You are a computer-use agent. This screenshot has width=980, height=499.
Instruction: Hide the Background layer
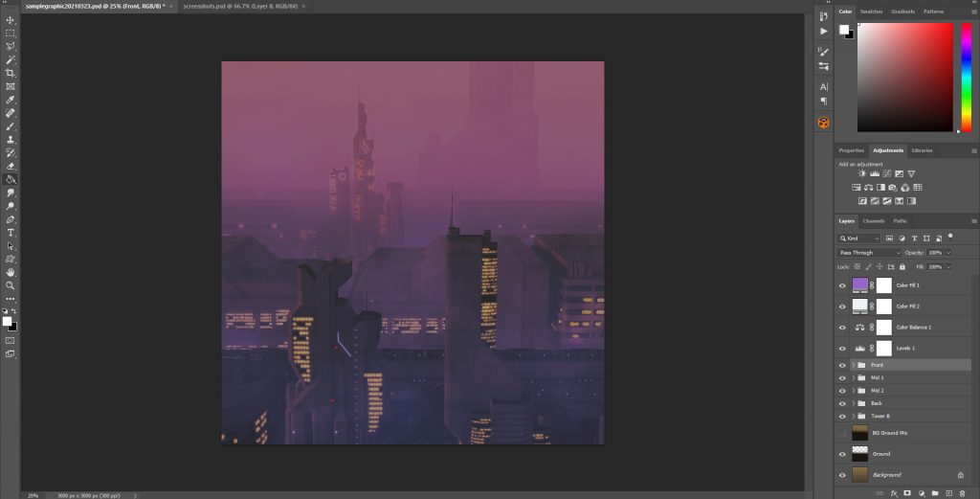842,475
